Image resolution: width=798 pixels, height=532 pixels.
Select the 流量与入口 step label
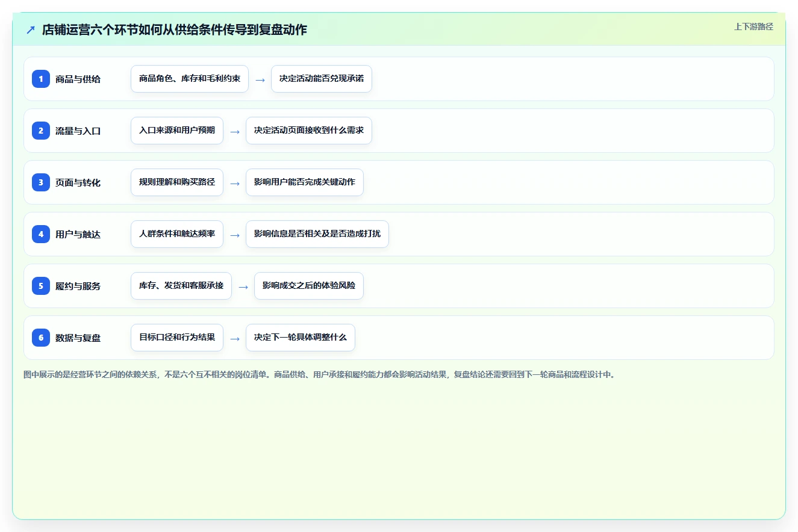78,131
